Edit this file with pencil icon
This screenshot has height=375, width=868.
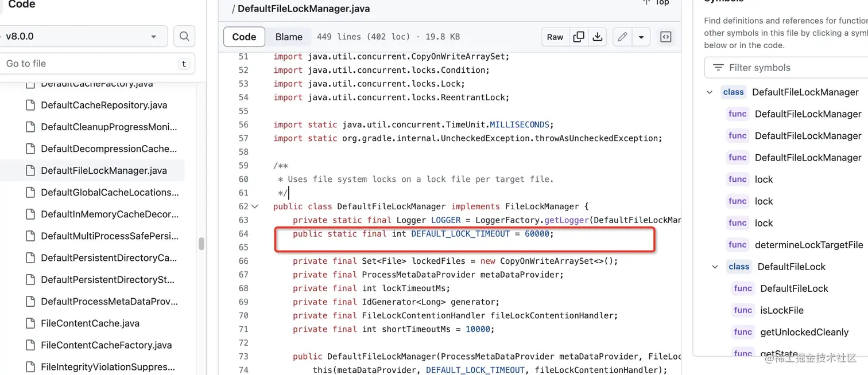coord(622,37)
